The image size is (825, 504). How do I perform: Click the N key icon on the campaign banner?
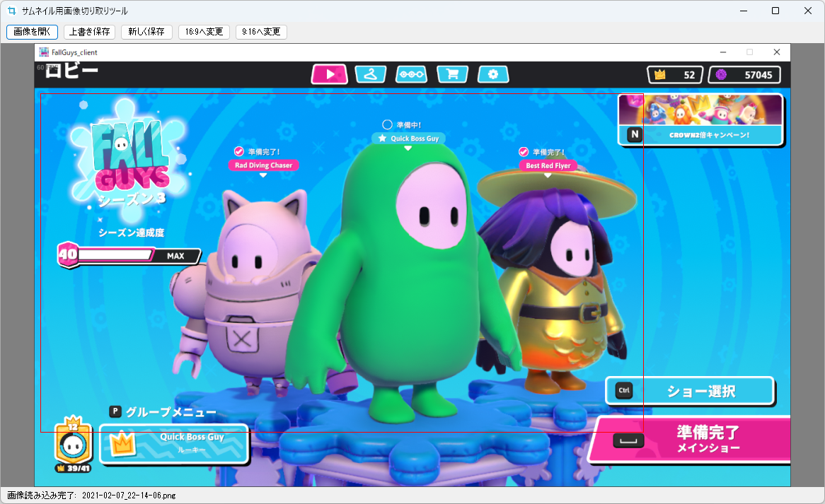pyautogui.click(x=635, y=134)
